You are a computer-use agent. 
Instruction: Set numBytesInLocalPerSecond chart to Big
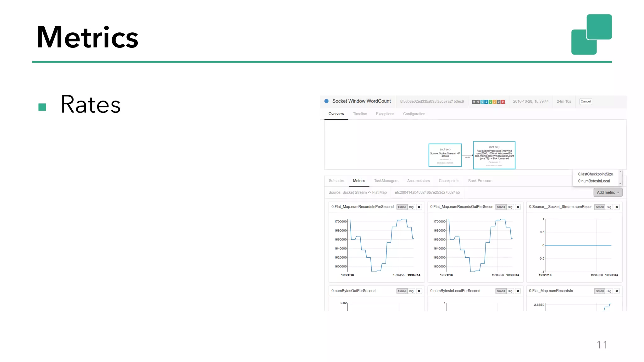click(510, 291)
